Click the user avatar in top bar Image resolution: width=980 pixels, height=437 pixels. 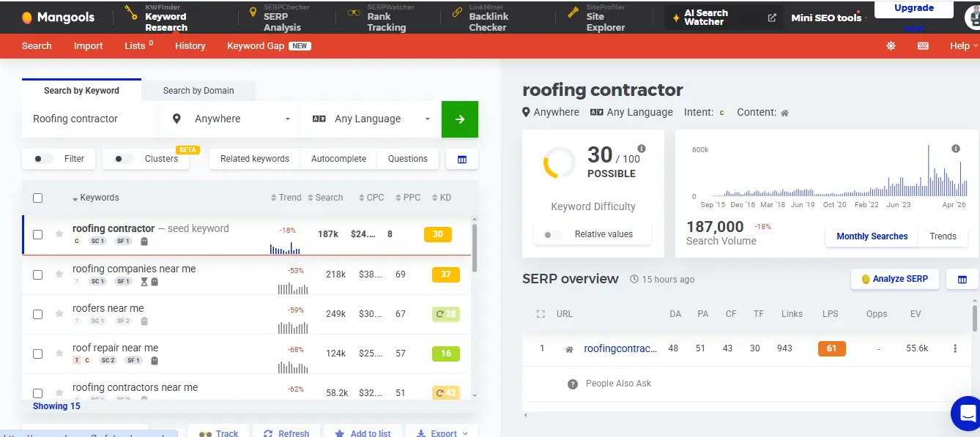coord(973,18)
